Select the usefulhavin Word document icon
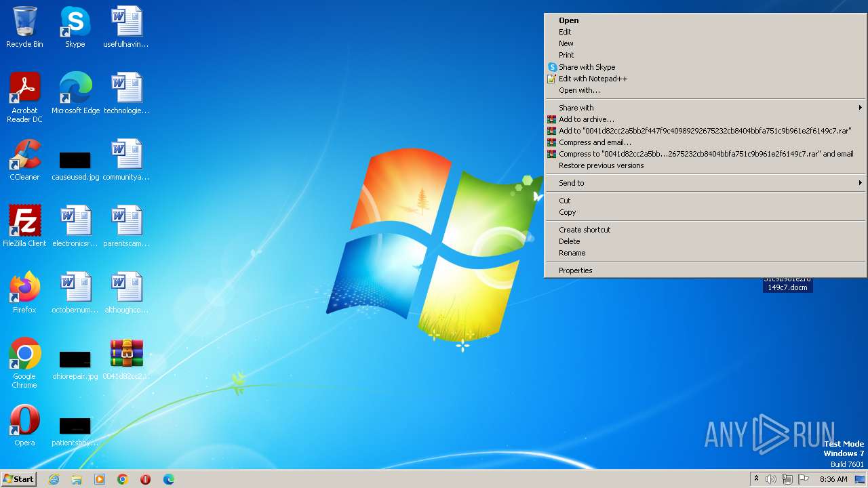The width and height of the screenshot is (868, 488). coord(126,27)
